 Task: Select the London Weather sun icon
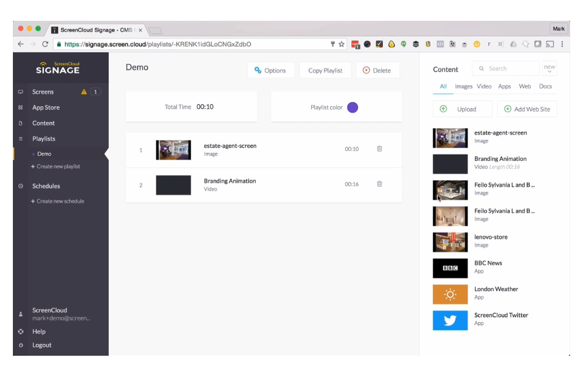click(x=450, y=294)
